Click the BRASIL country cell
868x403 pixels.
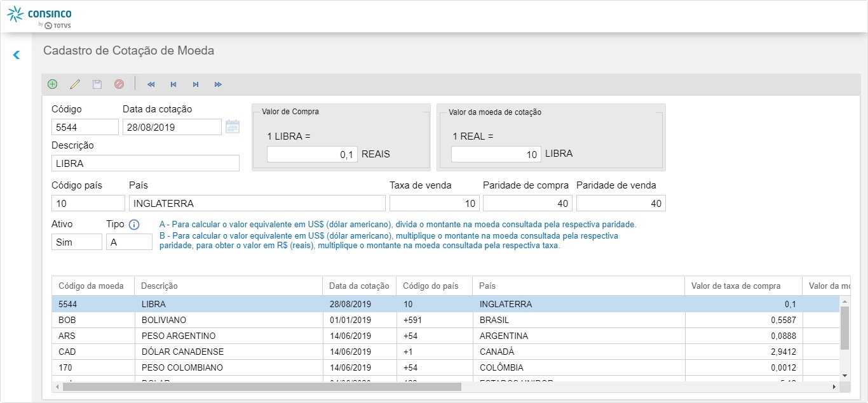[578, 320]
